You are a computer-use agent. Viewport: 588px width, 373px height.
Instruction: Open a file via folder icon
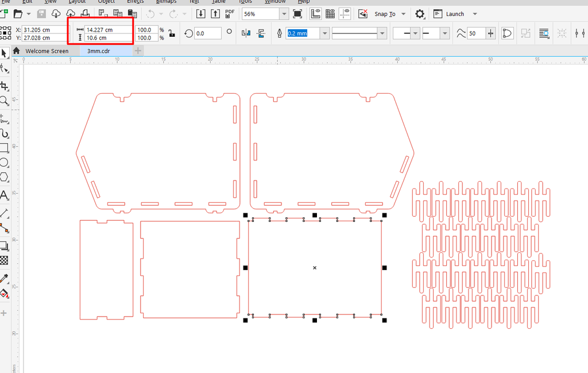tap(18, 14)
